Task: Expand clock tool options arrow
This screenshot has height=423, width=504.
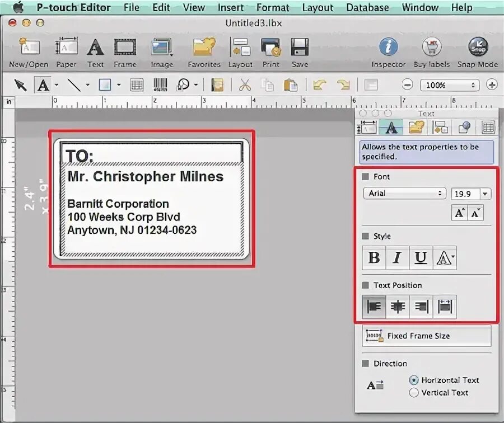Action: 196,85
